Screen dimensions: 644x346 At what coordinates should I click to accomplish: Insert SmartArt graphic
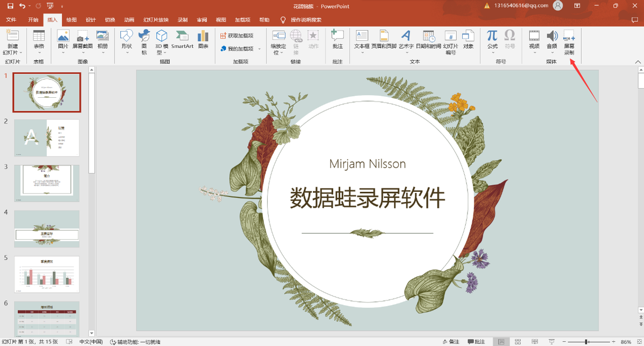tap(182, 40)
